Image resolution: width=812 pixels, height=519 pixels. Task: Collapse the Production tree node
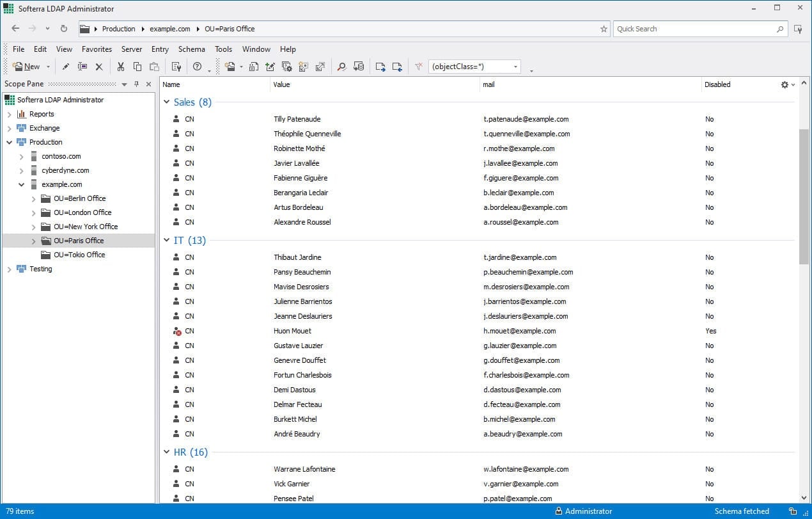click(9, 142)
